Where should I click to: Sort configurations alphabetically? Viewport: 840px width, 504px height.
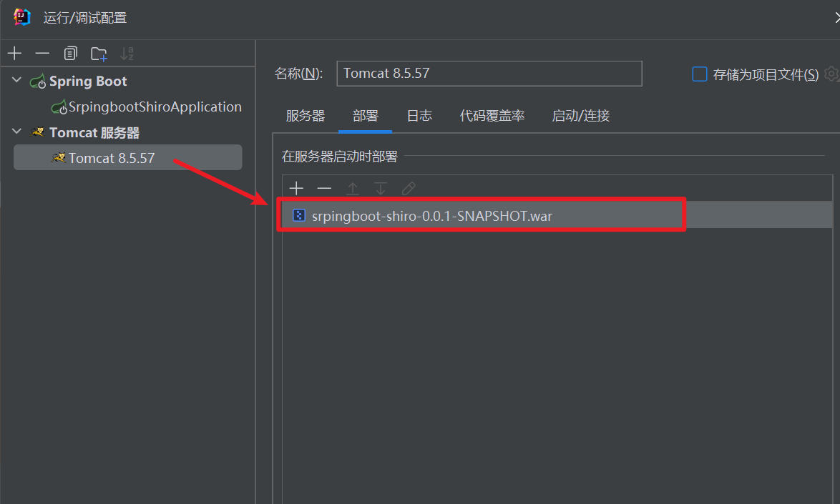point(127,54)
